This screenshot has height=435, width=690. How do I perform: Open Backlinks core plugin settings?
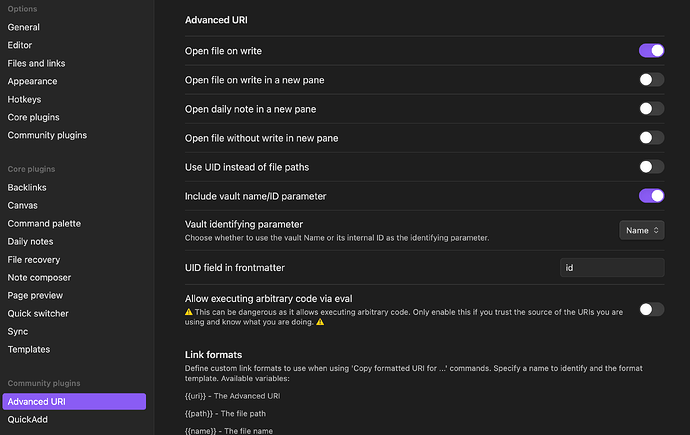27,187
